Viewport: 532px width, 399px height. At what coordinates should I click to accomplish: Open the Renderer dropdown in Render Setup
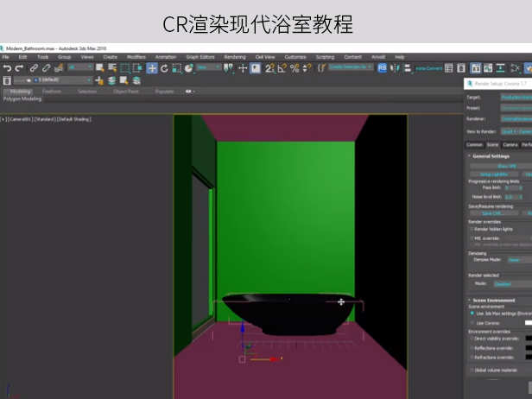[516, 119]
